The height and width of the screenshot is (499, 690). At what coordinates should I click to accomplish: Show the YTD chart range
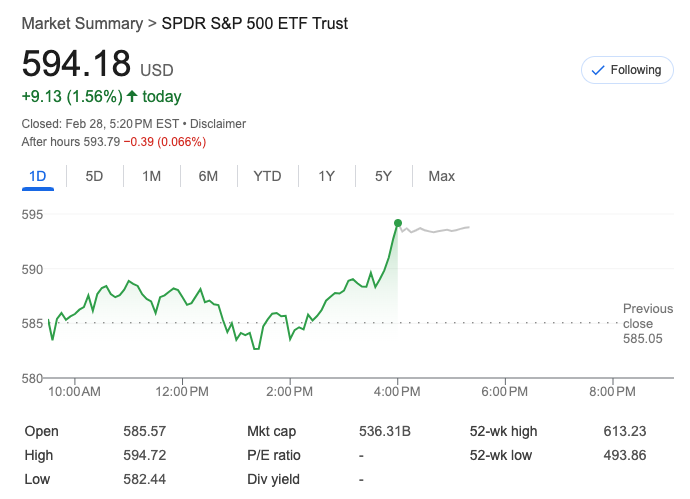click(267, 176)
